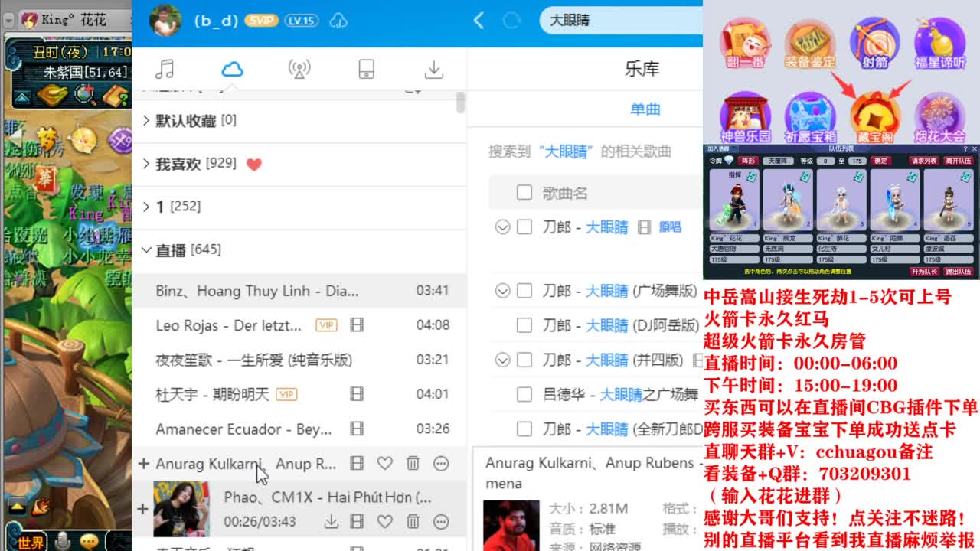Select the 单曲 results tab
The height and width of the screenshot is (551, 980).
645,109
